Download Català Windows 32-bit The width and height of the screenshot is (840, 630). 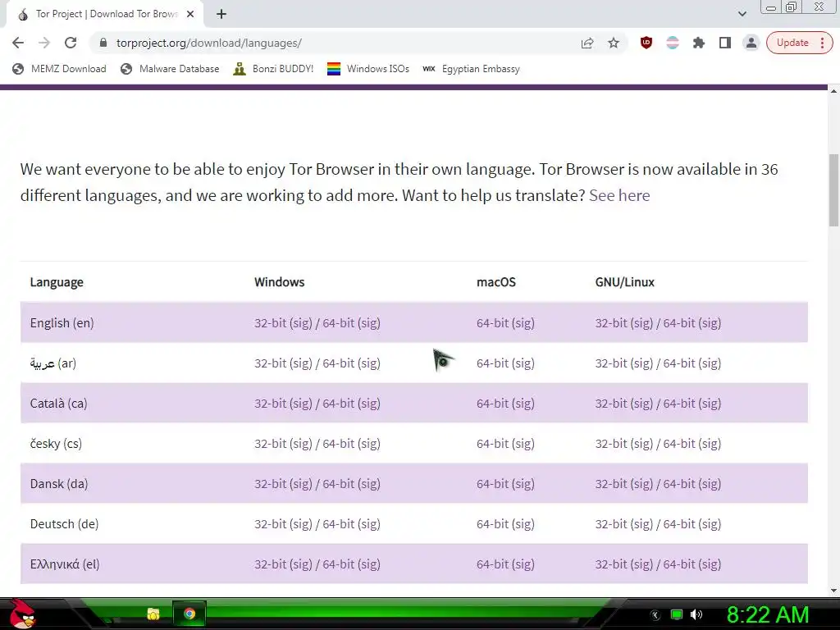[x=271, y=404]
